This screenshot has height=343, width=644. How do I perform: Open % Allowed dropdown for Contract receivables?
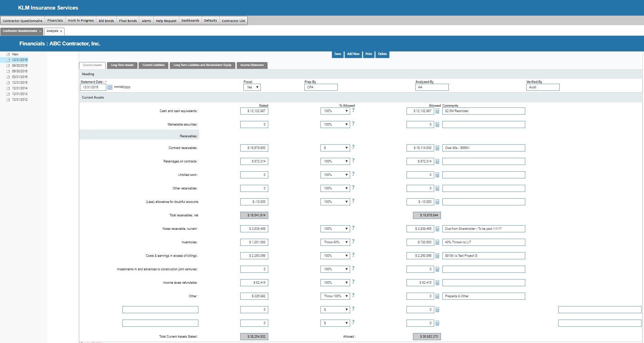335,148
